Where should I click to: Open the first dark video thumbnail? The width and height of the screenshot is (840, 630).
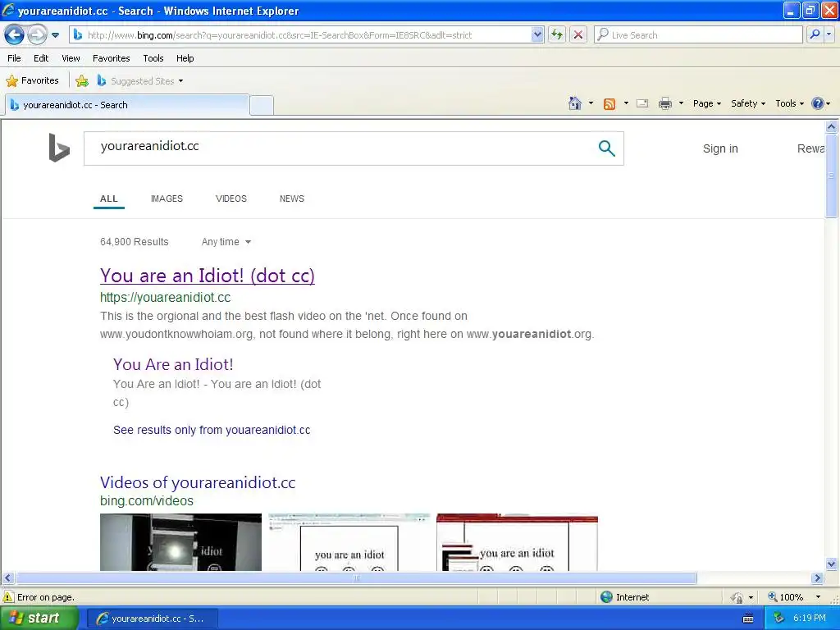click(180, 542)
